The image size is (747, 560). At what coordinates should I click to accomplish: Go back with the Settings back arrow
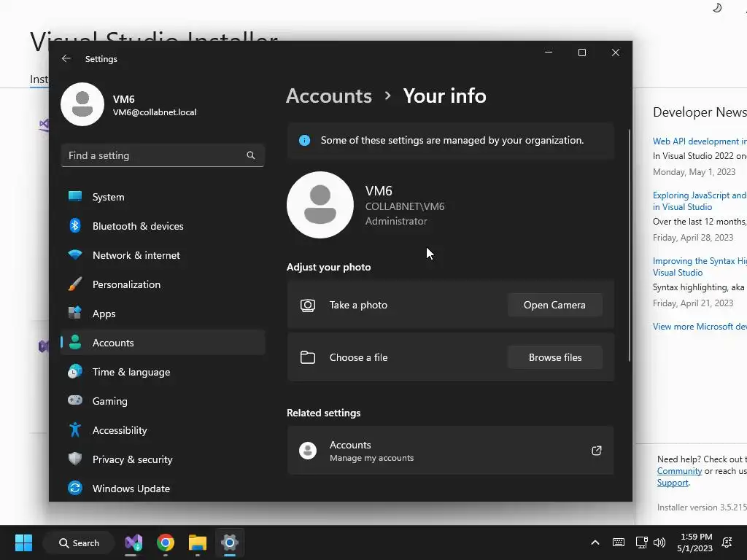point(66,58)
